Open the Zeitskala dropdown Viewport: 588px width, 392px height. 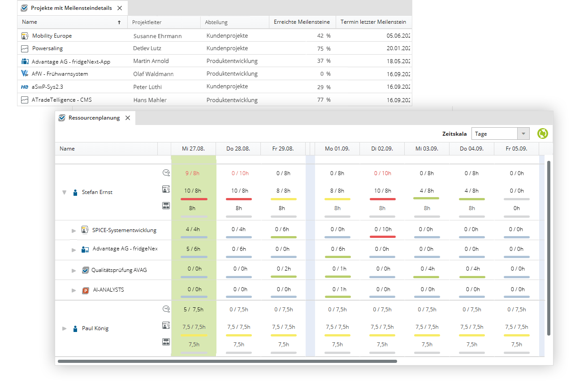point(523,134)
